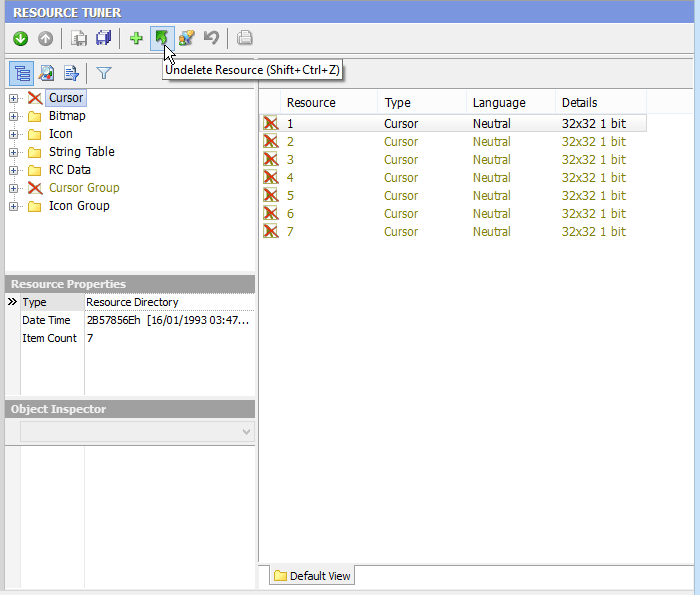Select the Cursor folder in tree

[x=66, y=98]
